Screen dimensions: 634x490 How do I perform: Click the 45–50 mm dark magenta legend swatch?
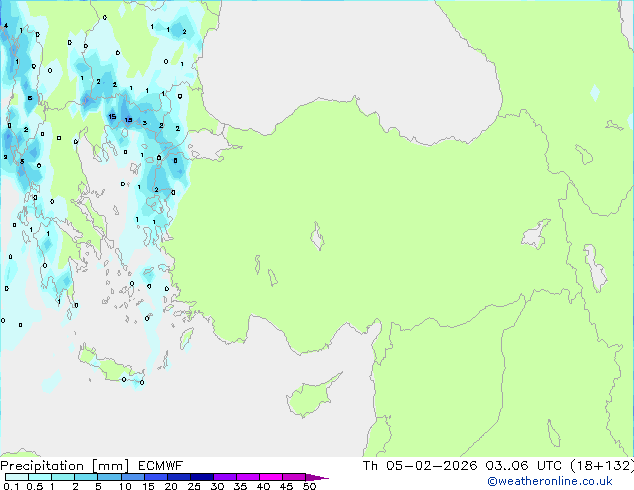click(x=294, y=477)
